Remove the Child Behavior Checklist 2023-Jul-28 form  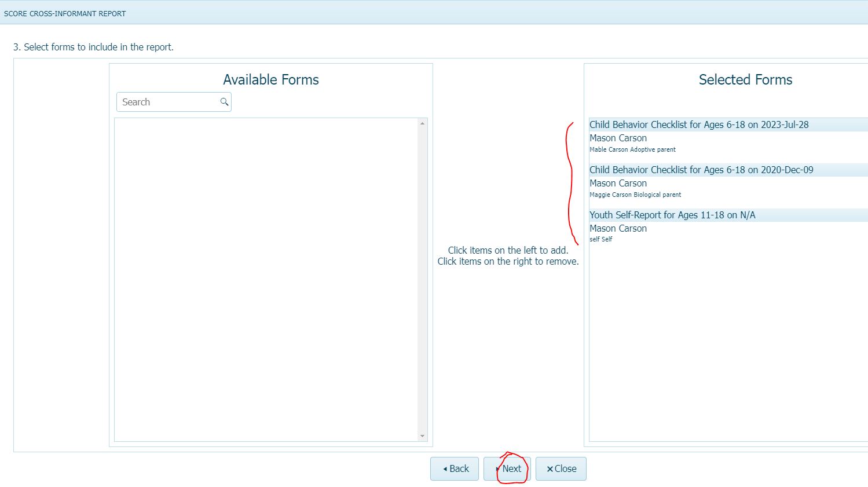tap(698, 125)
